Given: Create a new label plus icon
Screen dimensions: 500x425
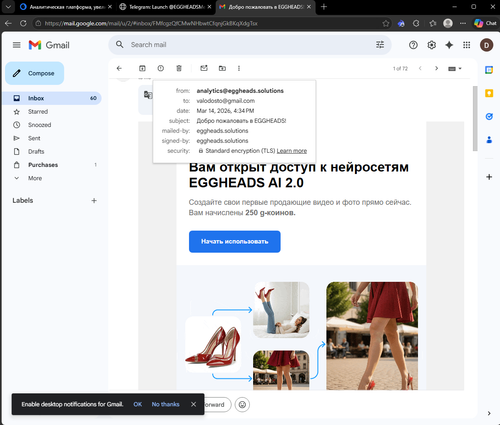Looking at the screenshot, I should coord(94,201).
